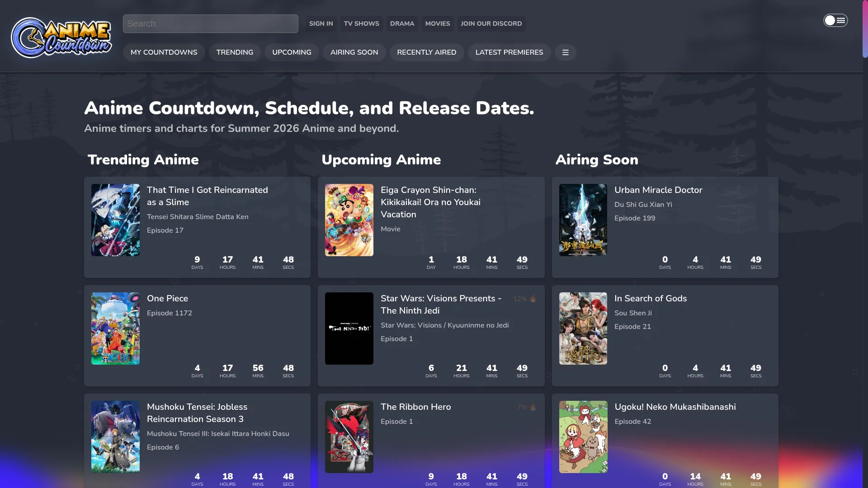This screenshot has width=868, height=488.
Task: Open the Ugoku! Neko Mukashibanashi poster
Action: 583,437
